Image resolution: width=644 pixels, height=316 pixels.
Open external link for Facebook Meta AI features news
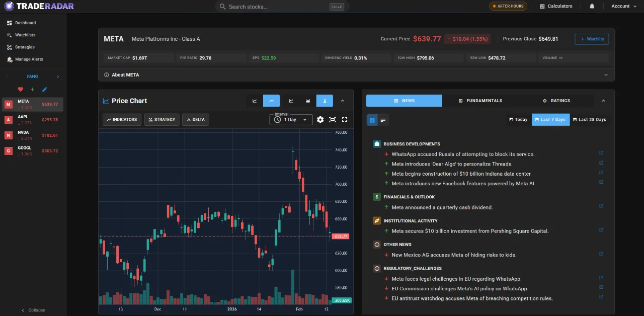pos(601,182)
